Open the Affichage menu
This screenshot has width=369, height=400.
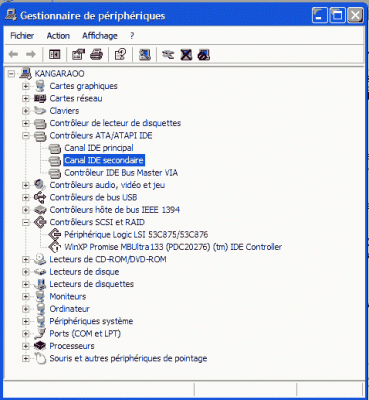click(100, 36)
